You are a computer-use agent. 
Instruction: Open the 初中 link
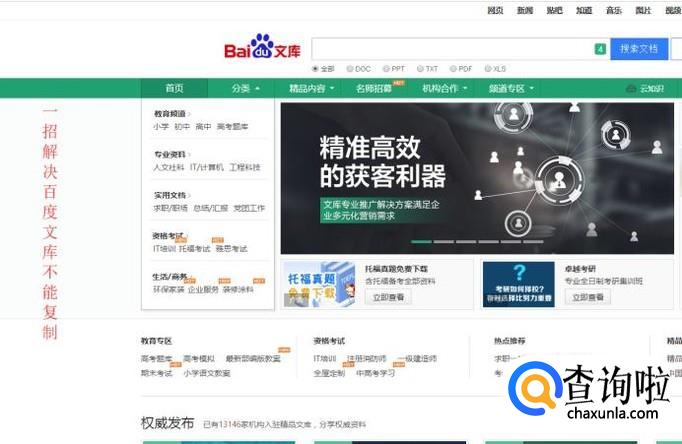182,127
